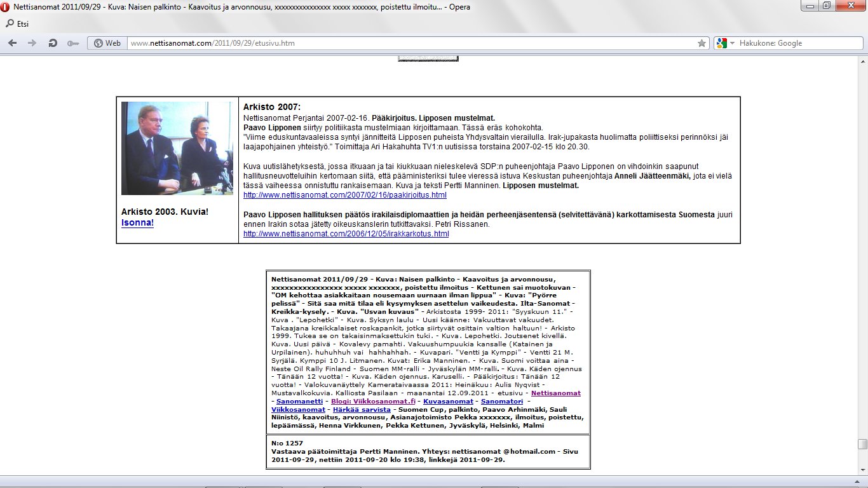Click the Lipponen and Jäätteenmäki photo
Screen dimensions: 868x488
tap(177, 148)
